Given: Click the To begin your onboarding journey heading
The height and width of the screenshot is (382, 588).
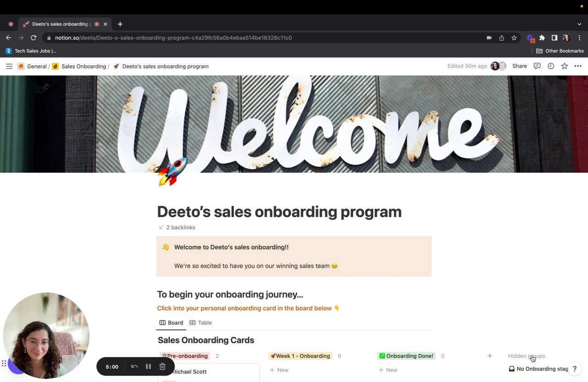Looking at the screenshot, I should pyautogui.click(x=230, y=294).
